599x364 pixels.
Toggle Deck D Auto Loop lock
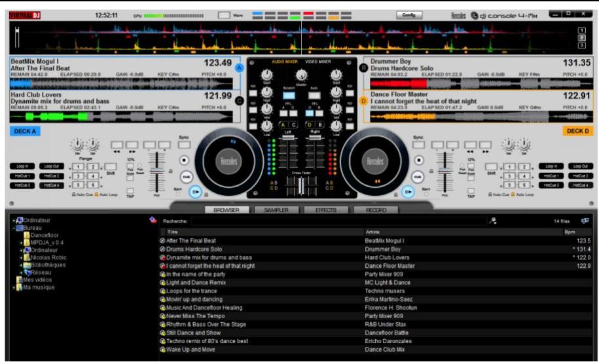(x=513, y=194)
